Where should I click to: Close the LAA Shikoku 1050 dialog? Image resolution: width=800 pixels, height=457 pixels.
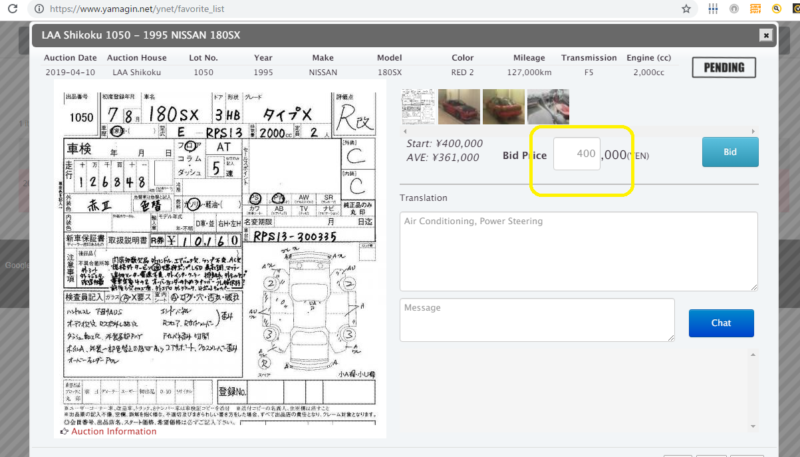click(766, 35)
